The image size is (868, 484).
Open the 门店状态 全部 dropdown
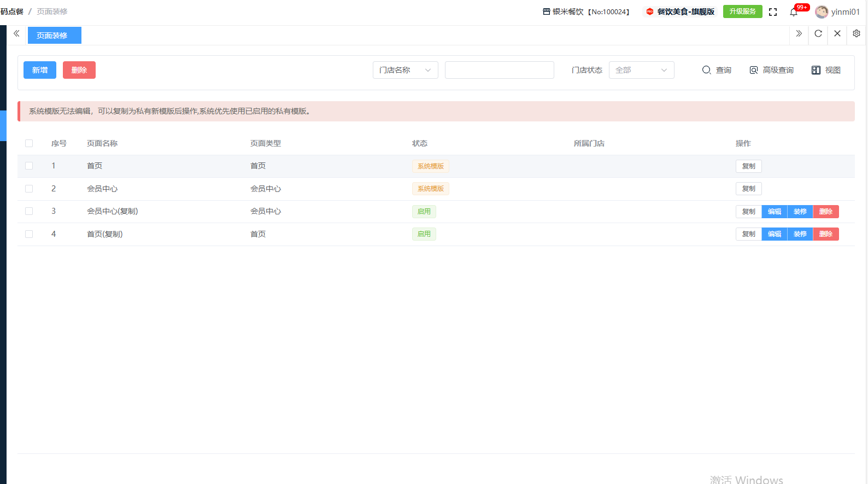641,70
